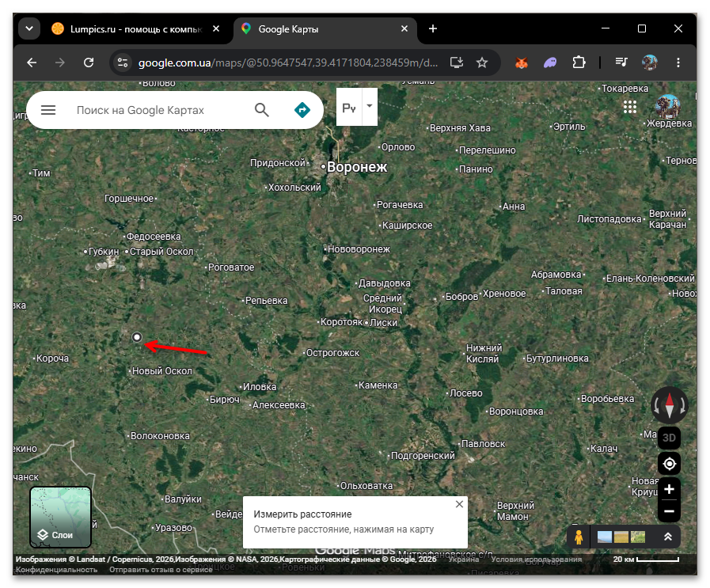This screenshot has height=588, width=710.
Task: Toggle the Слои layers map type
Action: tap(61, 517)
